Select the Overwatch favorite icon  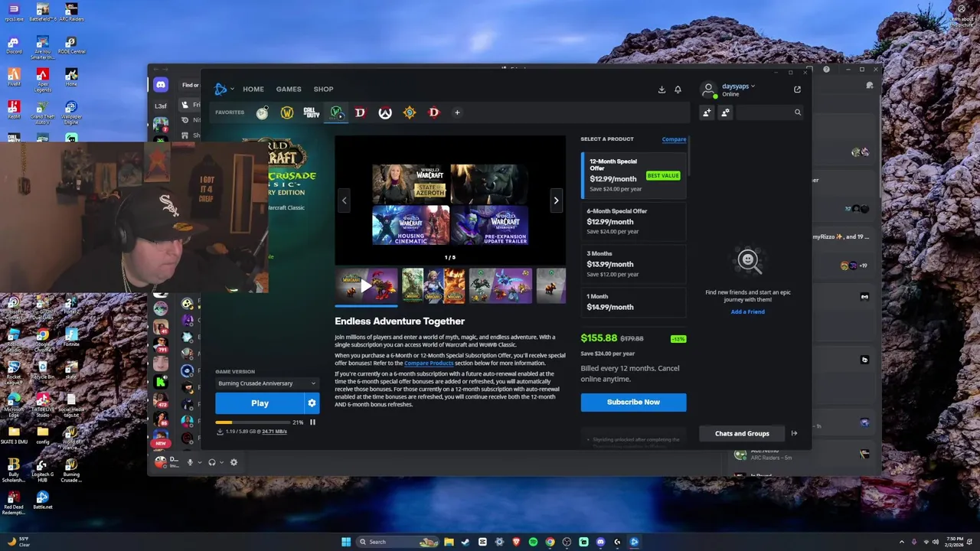(x=385, y=113)
